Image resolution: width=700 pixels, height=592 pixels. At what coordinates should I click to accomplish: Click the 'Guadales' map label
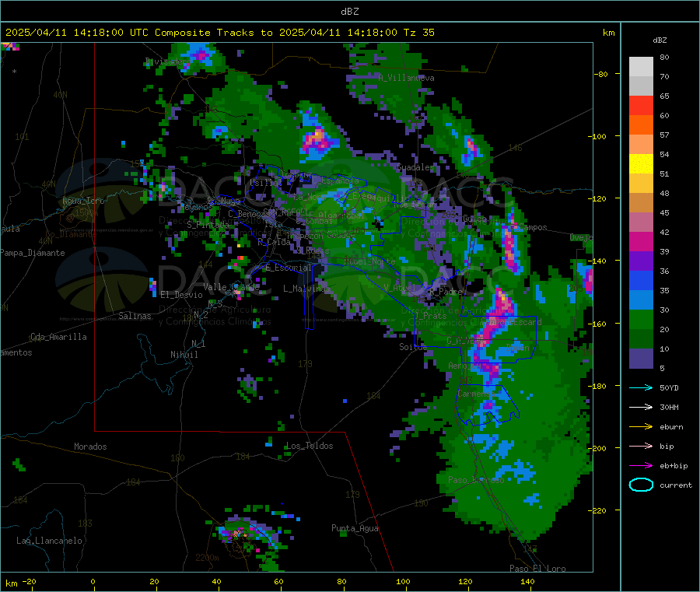tap(415, 167)
